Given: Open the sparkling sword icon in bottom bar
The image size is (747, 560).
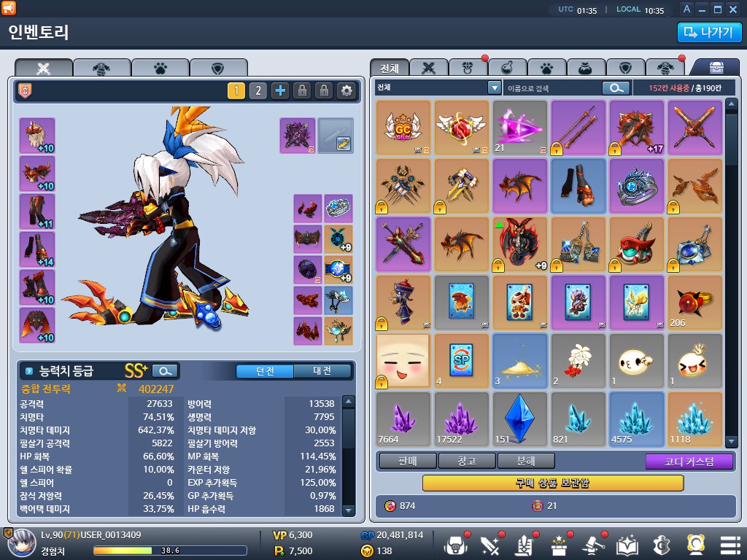Looking at the screenshot, I should pyautogui.click(x=490, y=545).
